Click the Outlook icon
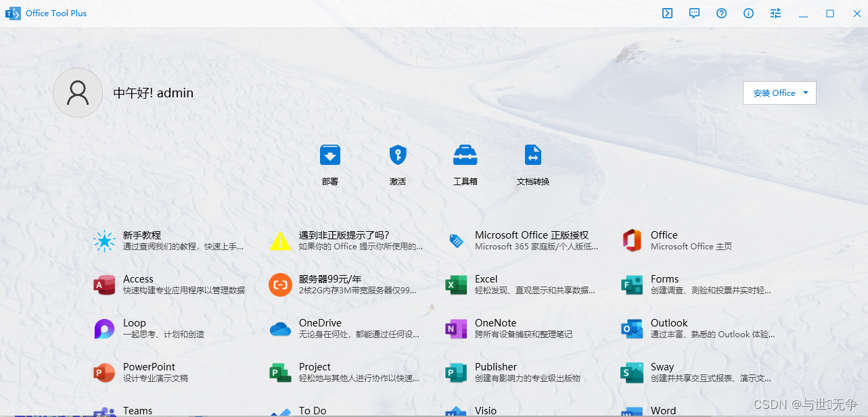The height and width of the screenshot is (417, 868). (632, 328)
